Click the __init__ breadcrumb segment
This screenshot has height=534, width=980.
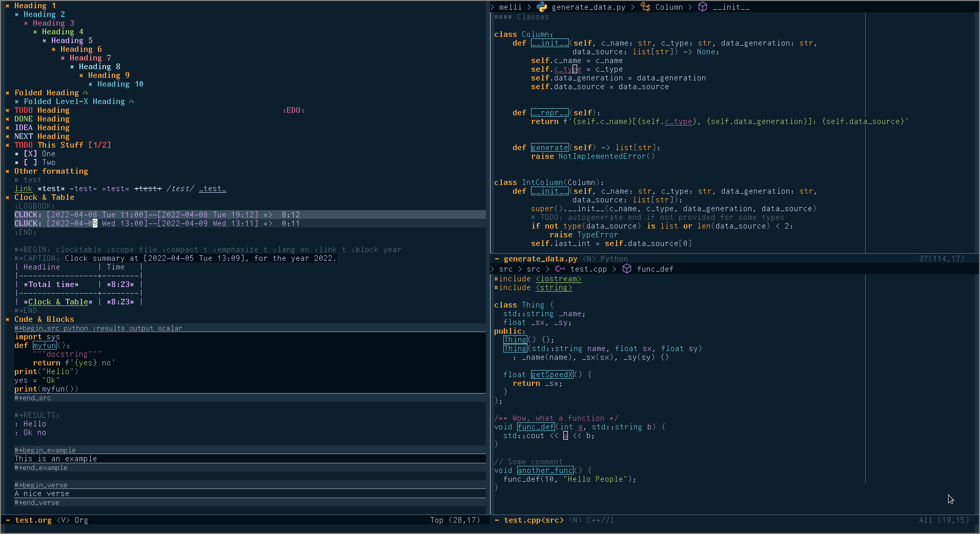click(731, 7)
